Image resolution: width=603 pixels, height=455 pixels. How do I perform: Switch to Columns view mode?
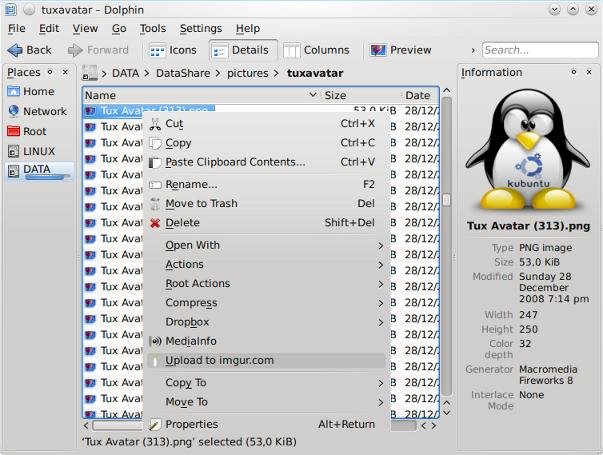[x=316, y=50]
